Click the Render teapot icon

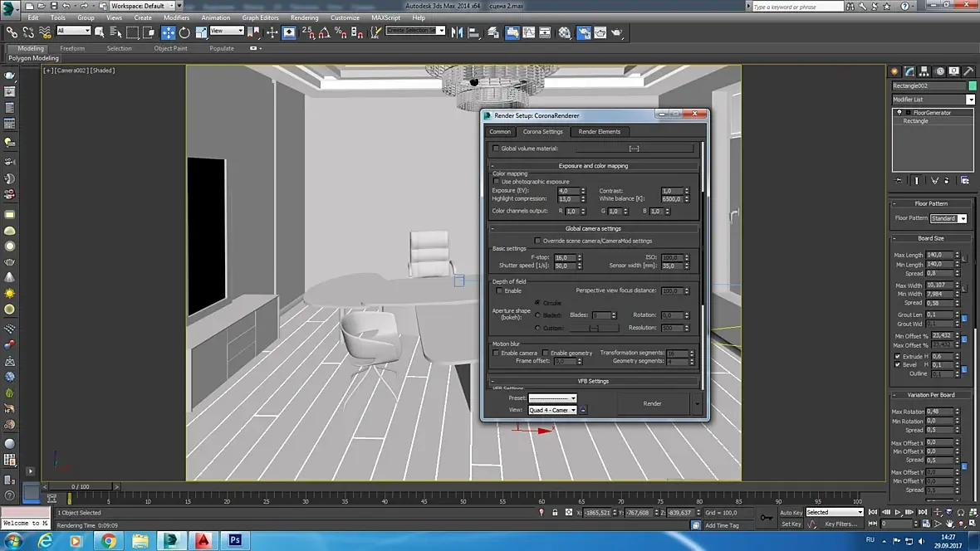616,32
